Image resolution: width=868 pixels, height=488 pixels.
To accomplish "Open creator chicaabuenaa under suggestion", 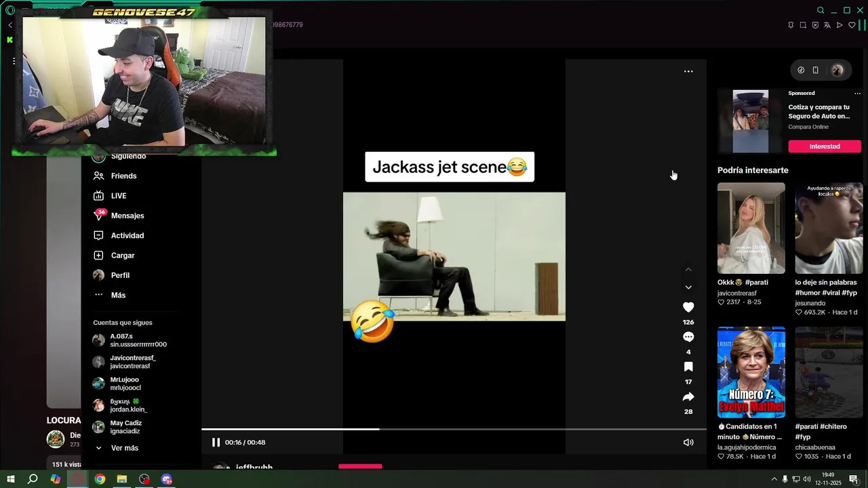I will [815, 447].
